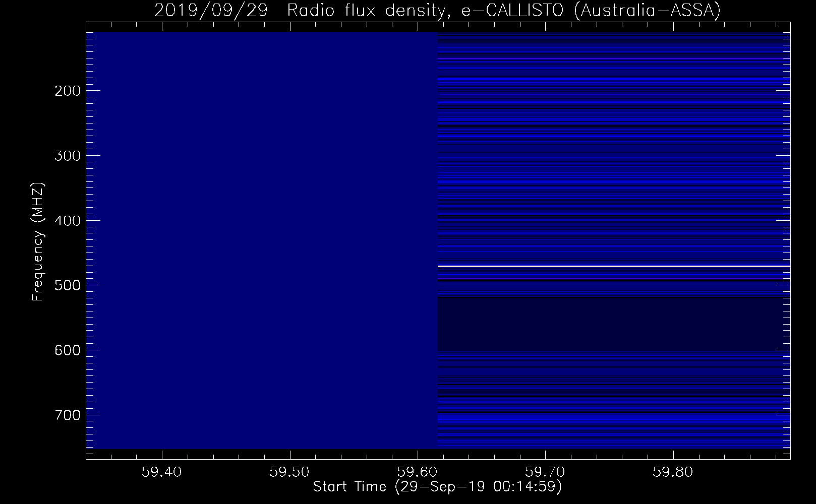
Task: Click the 200 frequency tick label
Action: tap(67, 91)
